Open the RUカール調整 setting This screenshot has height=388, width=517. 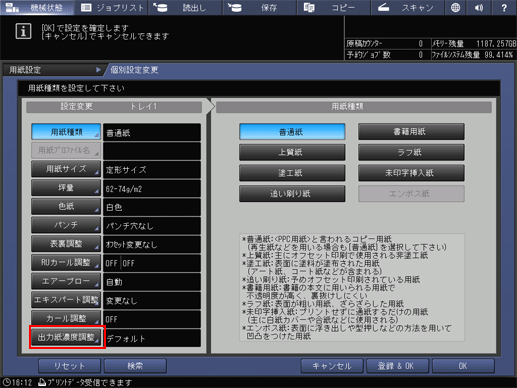coord(66,263)
